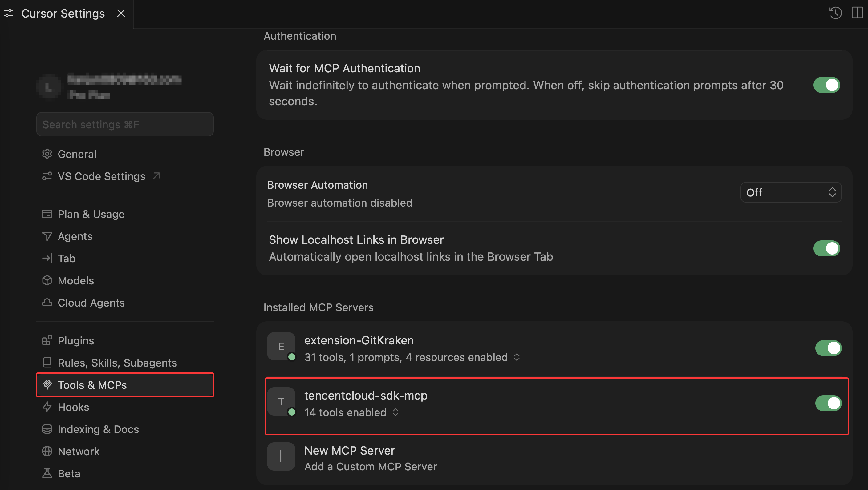This screenshot has width=868, height=490.
Task: Toggle Show Localhost Links in Browser switch
Action: (827, 248)
